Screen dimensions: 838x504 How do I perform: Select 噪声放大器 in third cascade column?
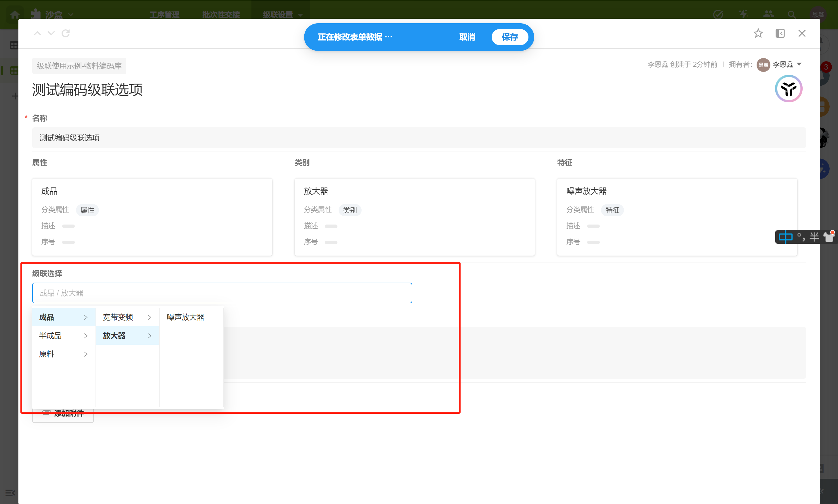[x=186, y=317]
